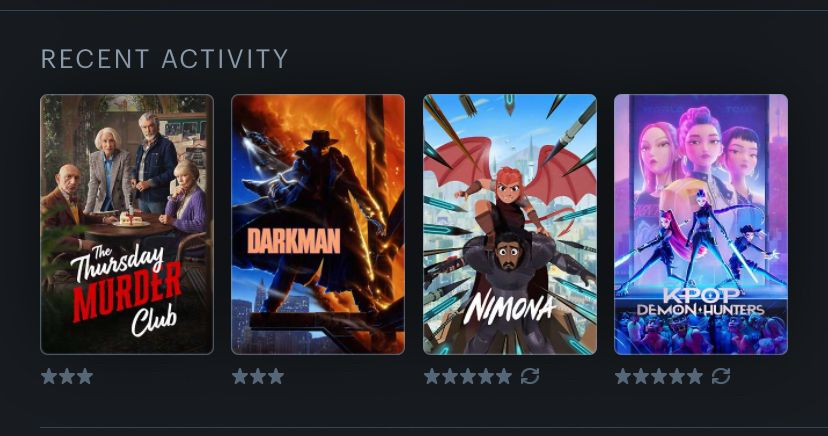Viewport: 828px width, 436px height.
Task: Open the KPop Demon Hunters poster
Action: click(x=701, y=224)
